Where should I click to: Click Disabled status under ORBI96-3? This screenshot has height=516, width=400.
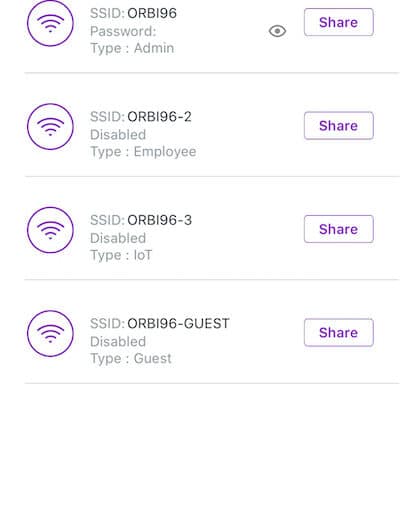[118, 238]
